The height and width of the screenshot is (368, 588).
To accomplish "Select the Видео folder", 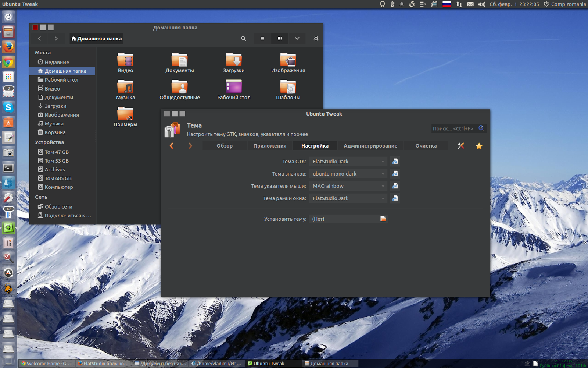I will tap(125, 63).
